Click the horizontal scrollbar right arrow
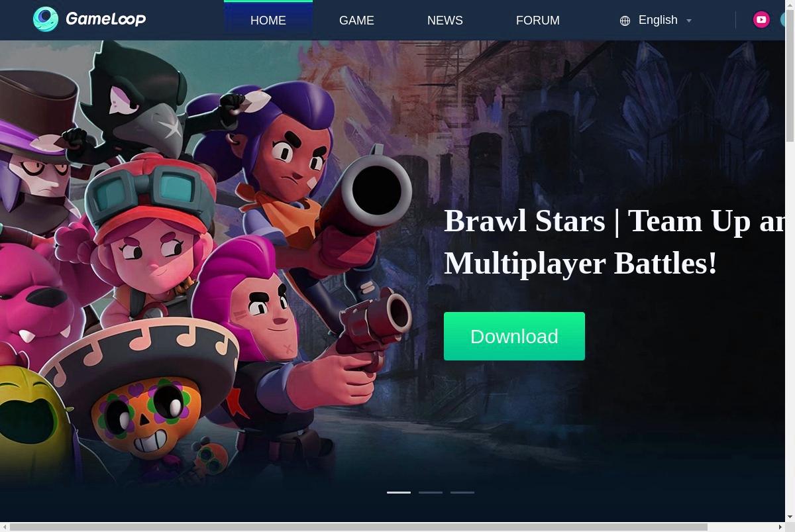This screenshot has width=795, height=532. click(780, 527)
